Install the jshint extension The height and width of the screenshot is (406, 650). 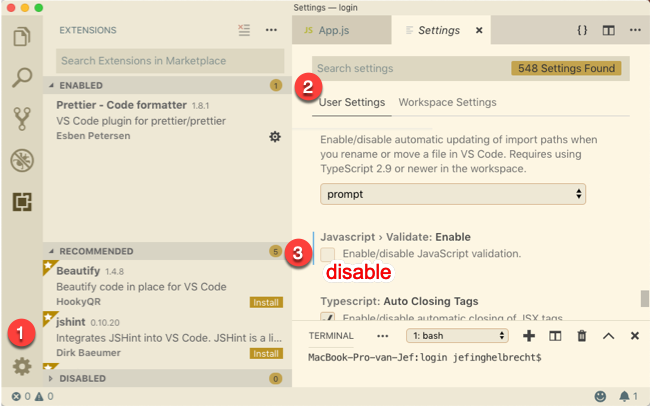pyautogui.click(x=266, y=354)
